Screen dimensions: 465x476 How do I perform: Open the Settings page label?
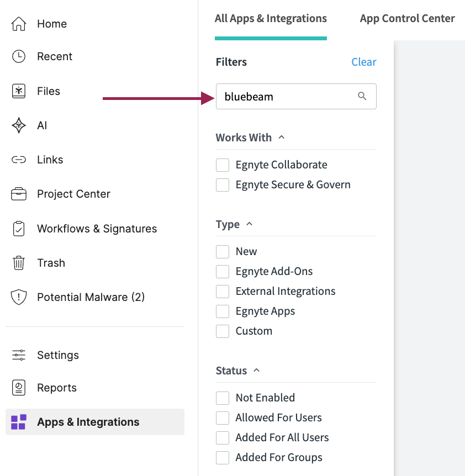point(58,355)
